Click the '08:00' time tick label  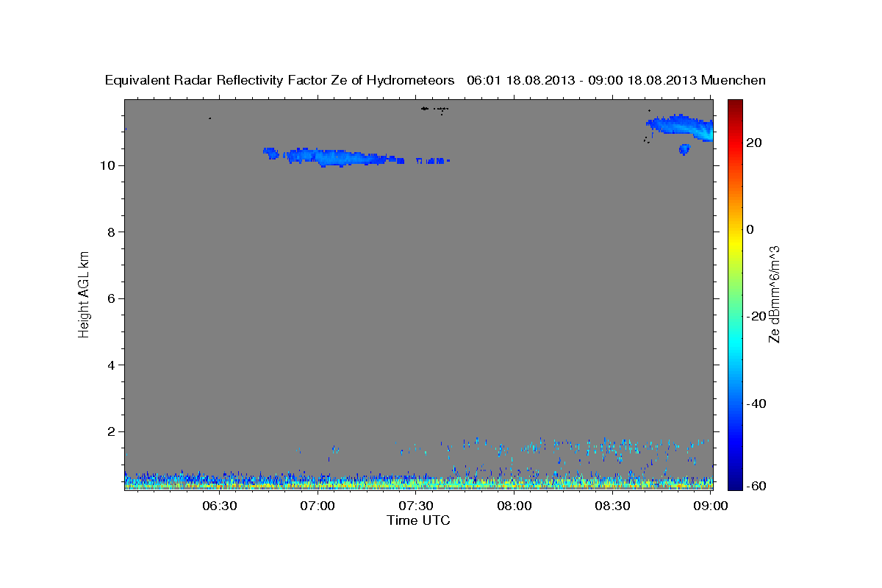click(514, 506)
